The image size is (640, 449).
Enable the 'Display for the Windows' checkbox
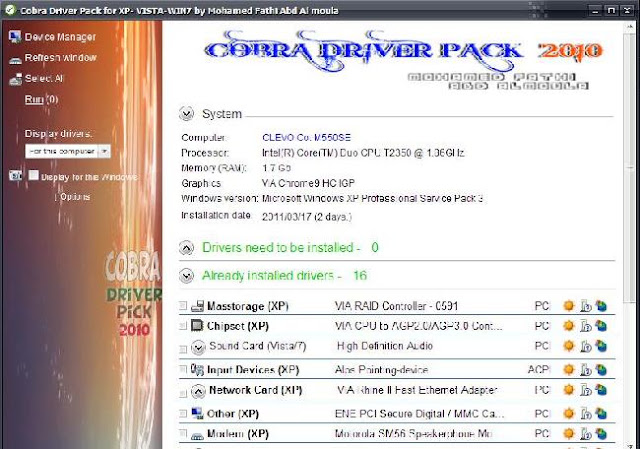pyautogui.click(x=33, y=176)
